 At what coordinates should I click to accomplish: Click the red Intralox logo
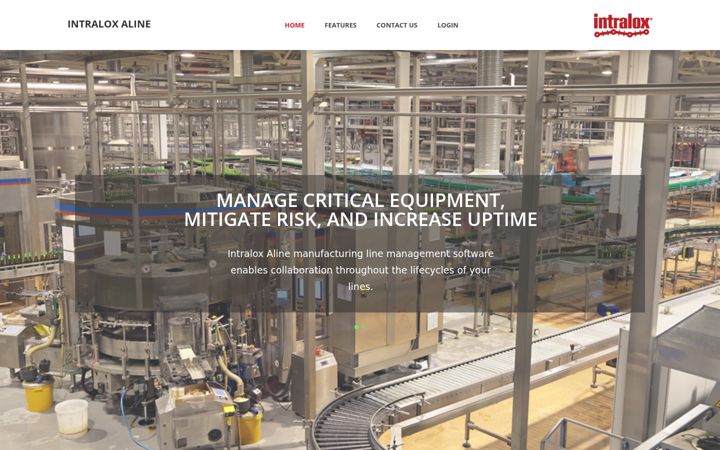tap(622, 25)
